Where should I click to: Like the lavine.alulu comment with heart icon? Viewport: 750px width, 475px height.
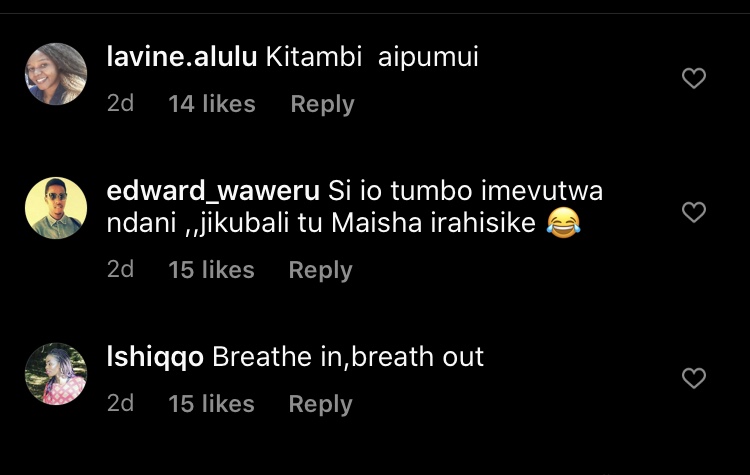[694, 78]
